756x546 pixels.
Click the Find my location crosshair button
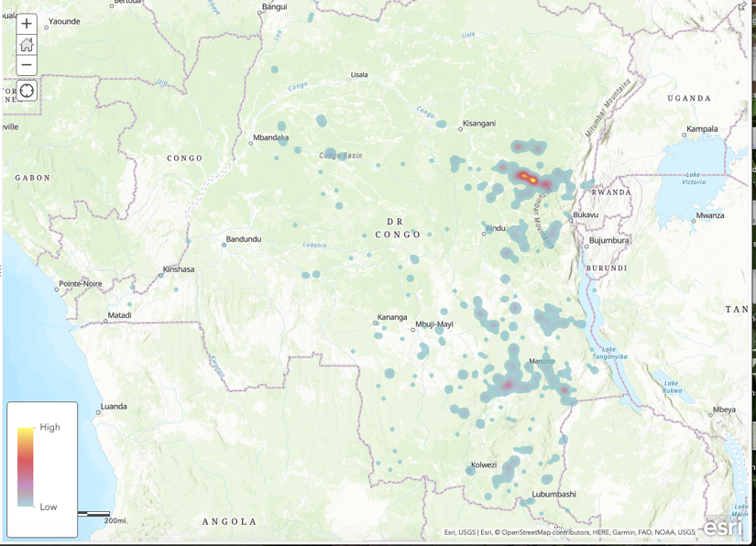click(27, 91)
